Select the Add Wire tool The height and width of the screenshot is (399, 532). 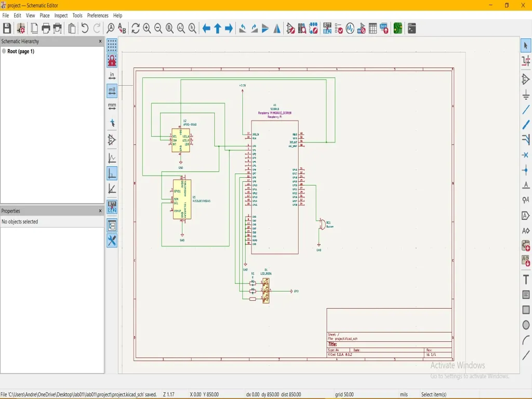(526, 110)
